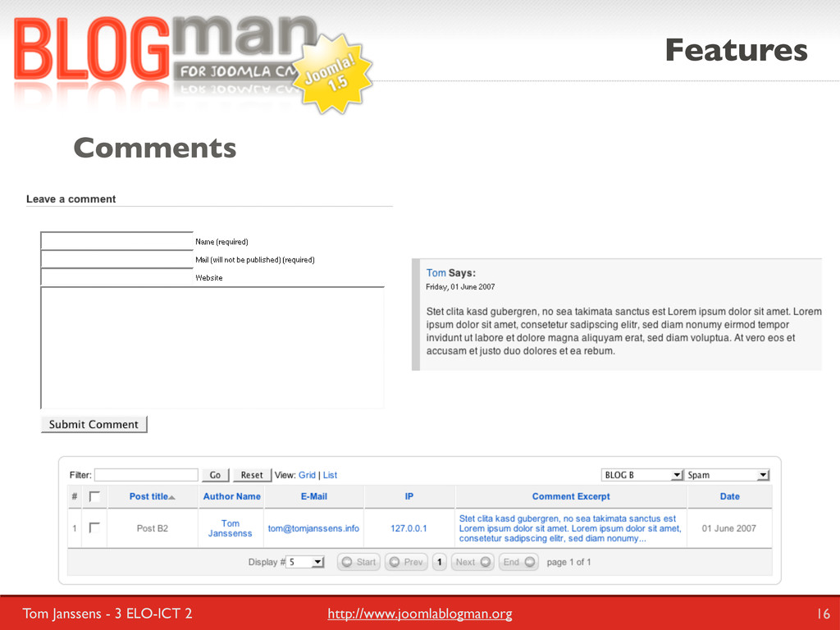
Task: Open author Tom Janssens link in table
Action: pos(231,528)
